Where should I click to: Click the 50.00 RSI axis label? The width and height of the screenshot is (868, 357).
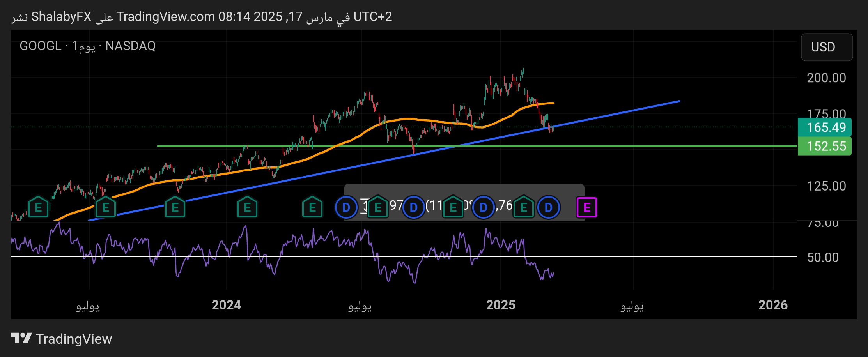coord(823,257)
